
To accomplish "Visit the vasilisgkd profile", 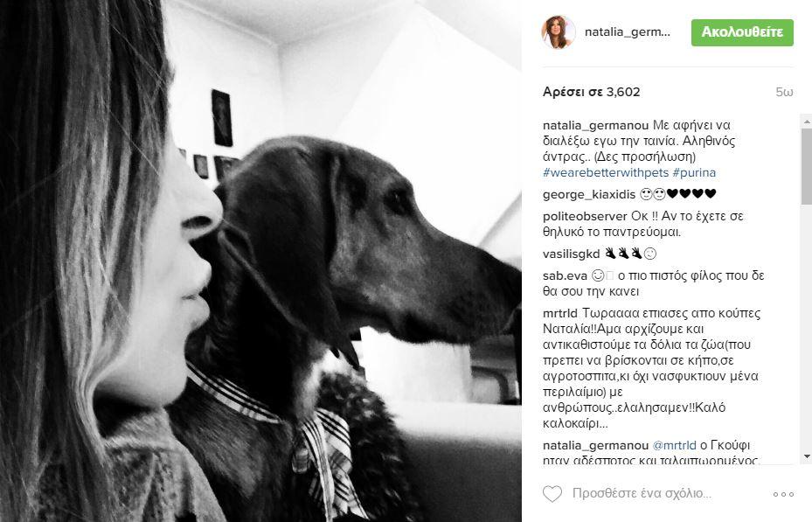I will 571,254.
